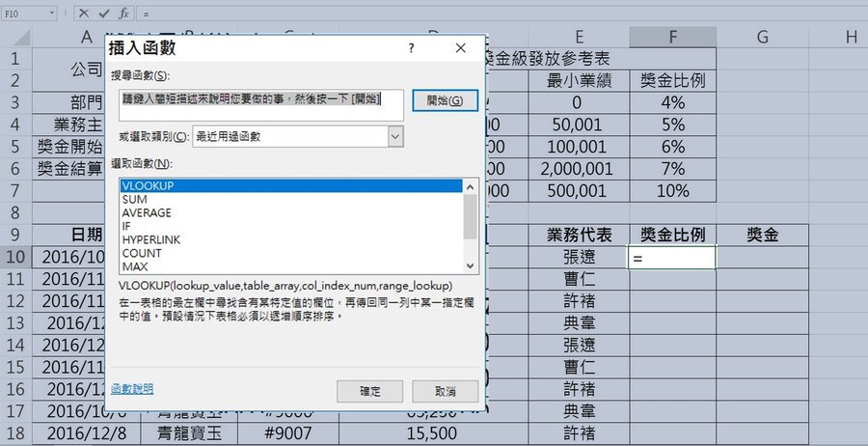Click the 2,000,001 cell
Image resolution: width=868 pixels, height=446 pixels.
click(579, 169)
